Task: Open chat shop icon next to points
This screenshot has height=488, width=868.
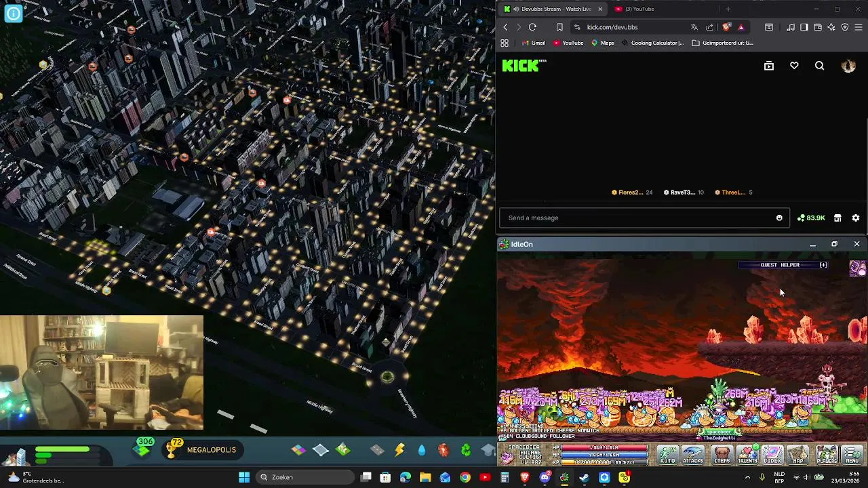Action: (x=837, y=218)
